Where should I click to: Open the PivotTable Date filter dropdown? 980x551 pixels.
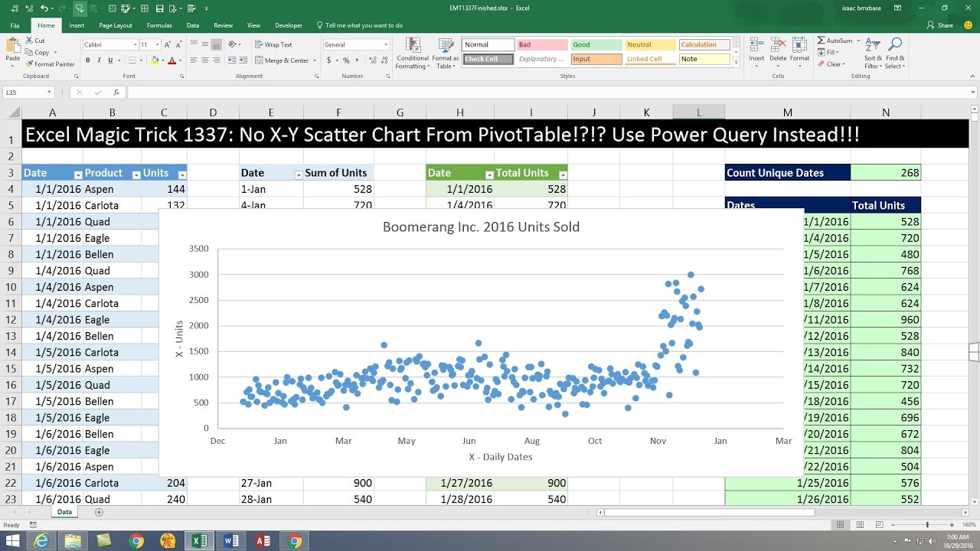pos(298,174)
